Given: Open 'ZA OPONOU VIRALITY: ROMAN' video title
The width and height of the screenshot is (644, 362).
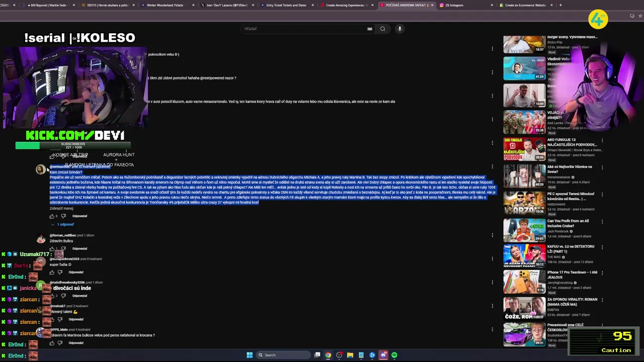Looking at the screenshot, I should tap(572, 302).
